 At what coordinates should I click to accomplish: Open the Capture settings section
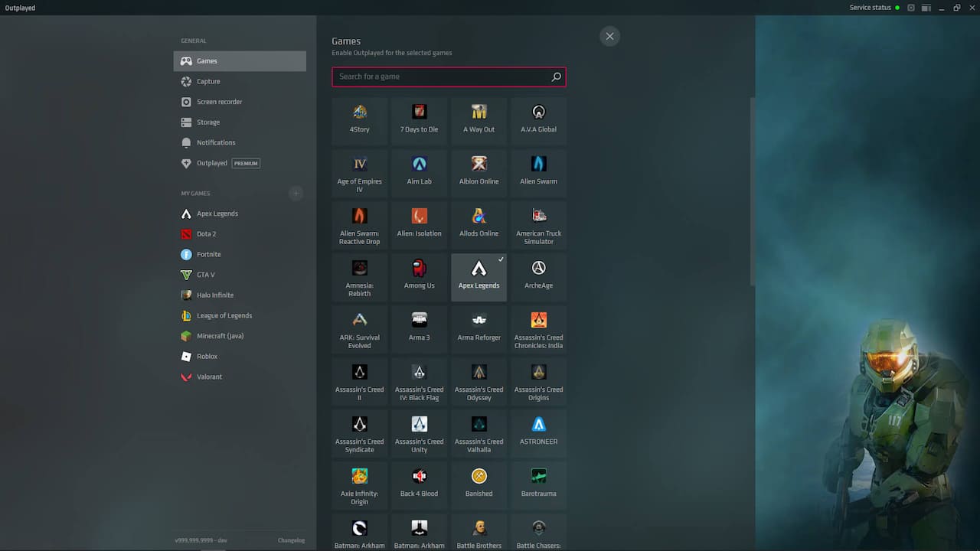[240, 81]
